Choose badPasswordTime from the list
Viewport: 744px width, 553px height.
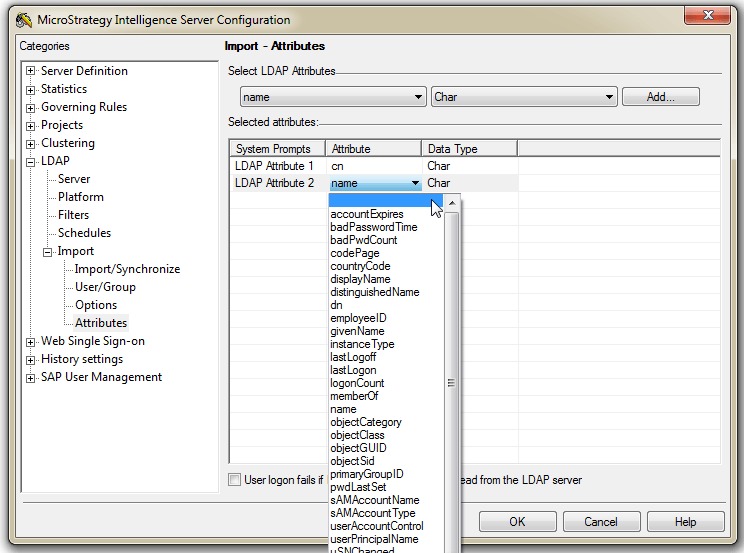click(x=374, y=227)
